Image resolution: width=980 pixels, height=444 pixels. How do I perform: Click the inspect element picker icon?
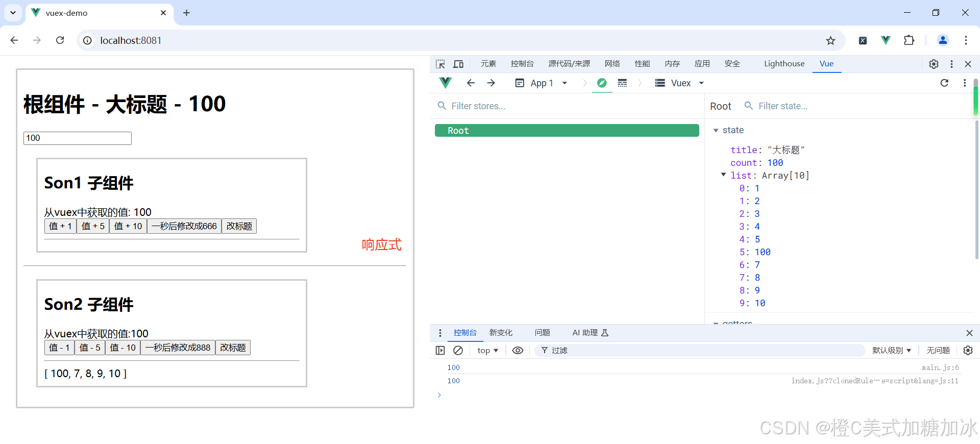pos(440,64)
